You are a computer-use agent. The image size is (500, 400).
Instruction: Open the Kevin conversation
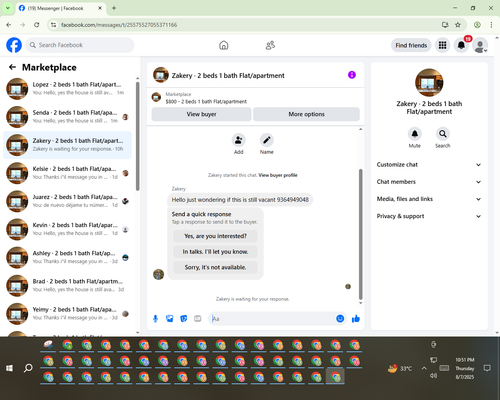[x=68, y=229]
